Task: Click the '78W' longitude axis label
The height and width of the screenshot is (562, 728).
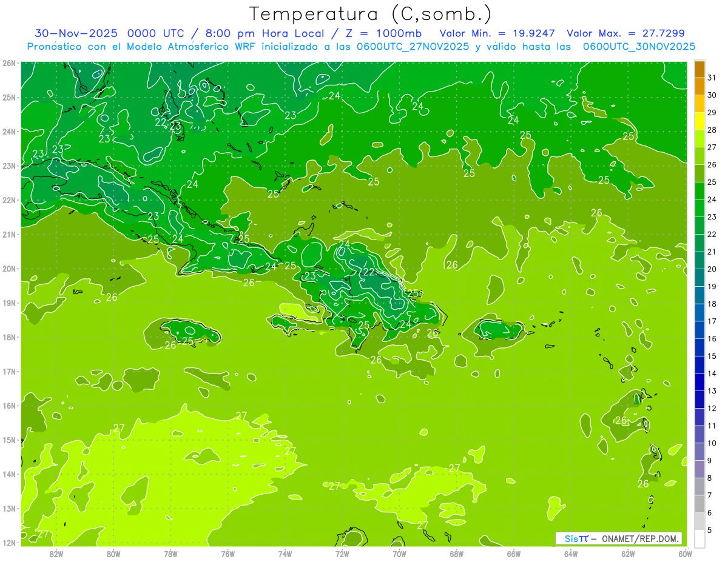Action: tap(170, 554)
